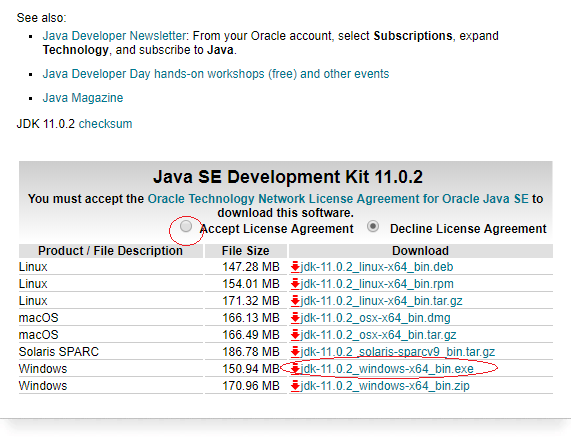Image resolution: width=571 pixels, height=437 pixels.
Task: Select Decline License Agreement radio button
Action: [373, 226]
